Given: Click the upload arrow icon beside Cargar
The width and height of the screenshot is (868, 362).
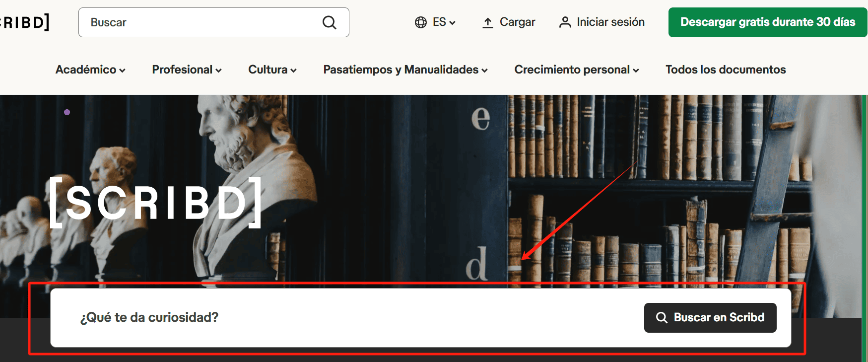Looking at the screenshot, I should pos(488,22).
